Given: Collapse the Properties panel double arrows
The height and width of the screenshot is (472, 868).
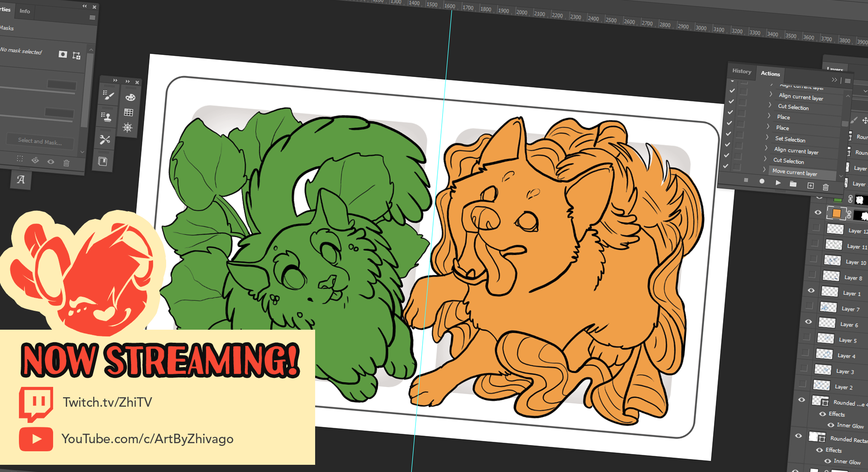Looking at the screenshot, I should click(85, 6).
